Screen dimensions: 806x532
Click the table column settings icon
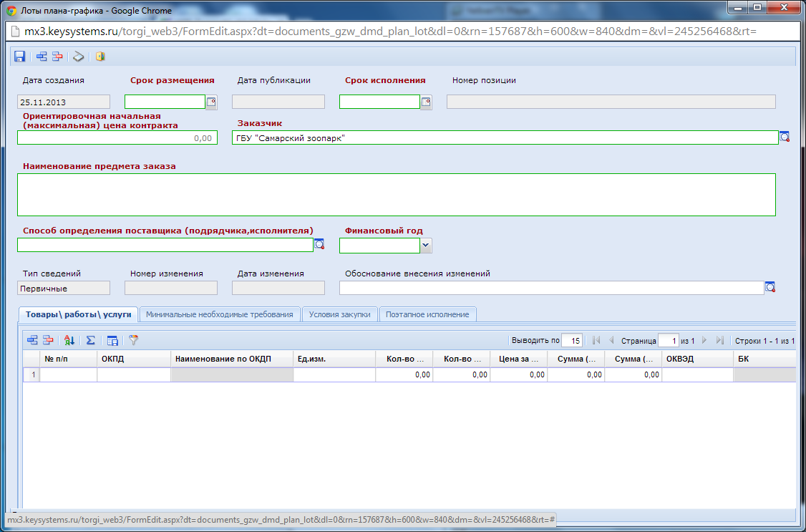click(112, 341)
